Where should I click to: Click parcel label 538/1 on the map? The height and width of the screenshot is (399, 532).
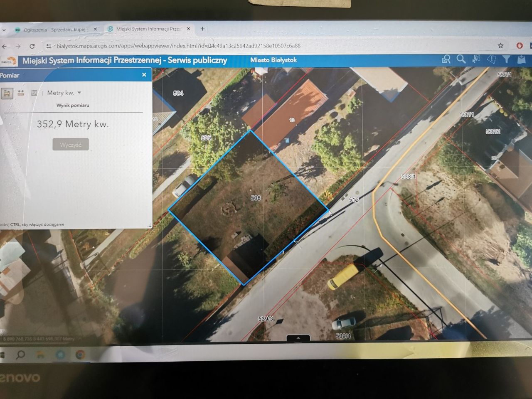408,176
